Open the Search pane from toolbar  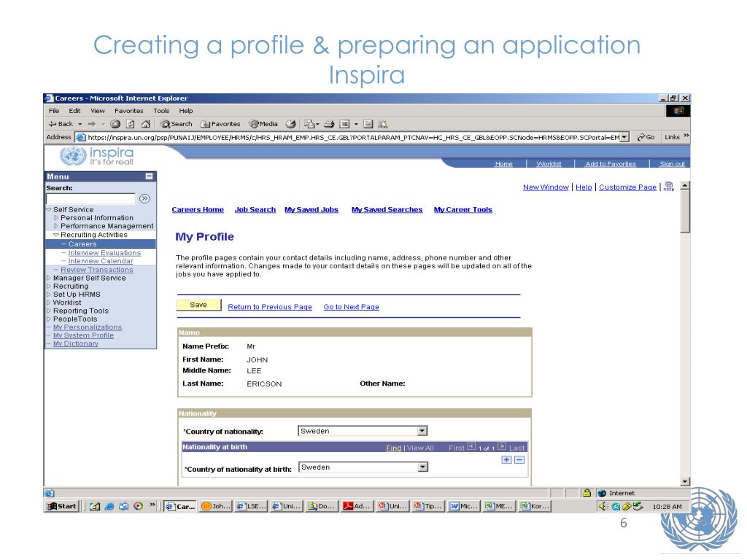click(x=177, y=124)
